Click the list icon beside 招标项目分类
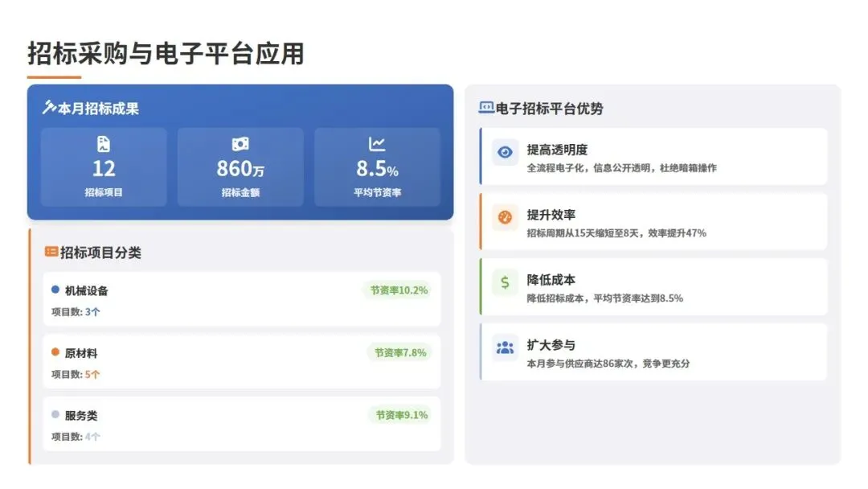This screenshot has height=489, width=868. pyautogui.click(x=51, y=252)
